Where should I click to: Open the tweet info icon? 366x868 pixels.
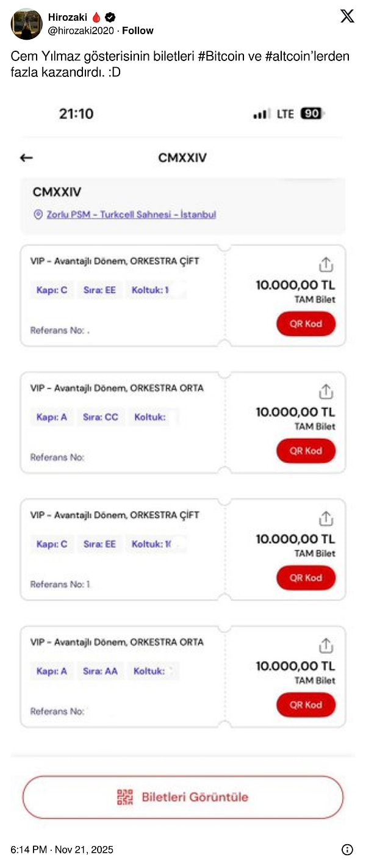tap(347, 850)
